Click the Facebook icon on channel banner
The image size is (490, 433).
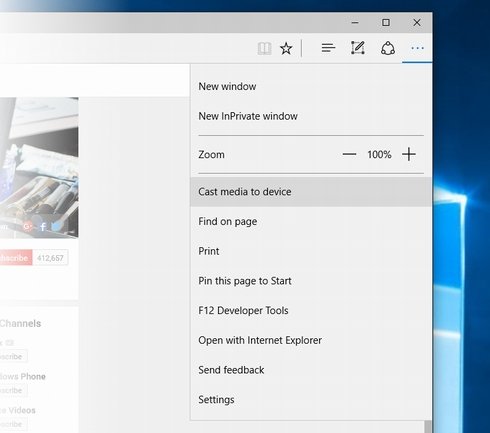[x=43, y=227]
